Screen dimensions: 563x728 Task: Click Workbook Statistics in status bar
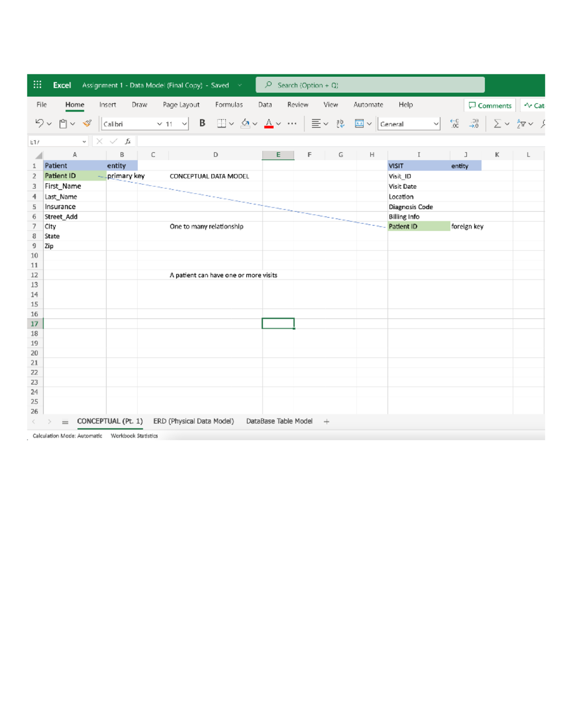click(x=134, y=436)
